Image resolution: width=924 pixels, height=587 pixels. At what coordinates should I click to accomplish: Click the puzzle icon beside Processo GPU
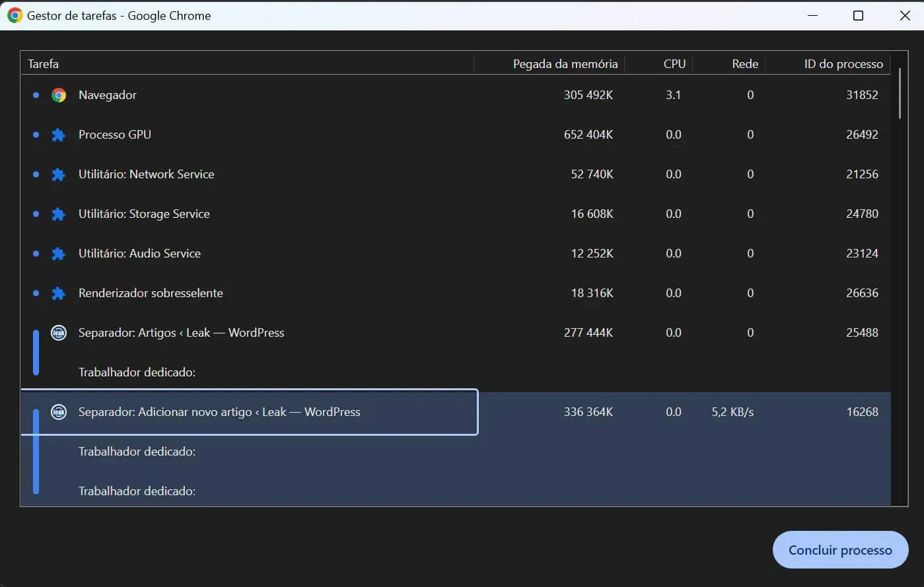point(59,135)
